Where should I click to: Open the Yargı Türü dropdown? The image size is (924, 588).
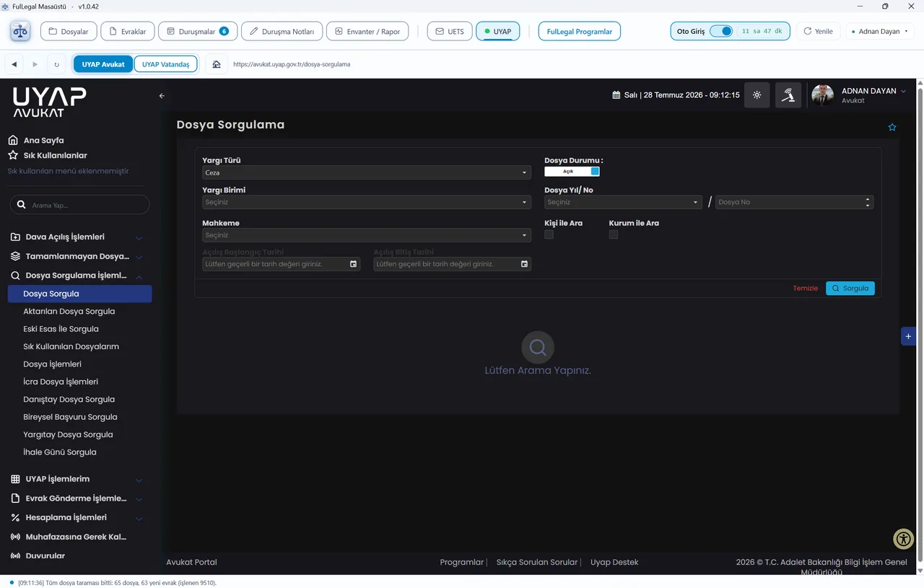(367, 172)
